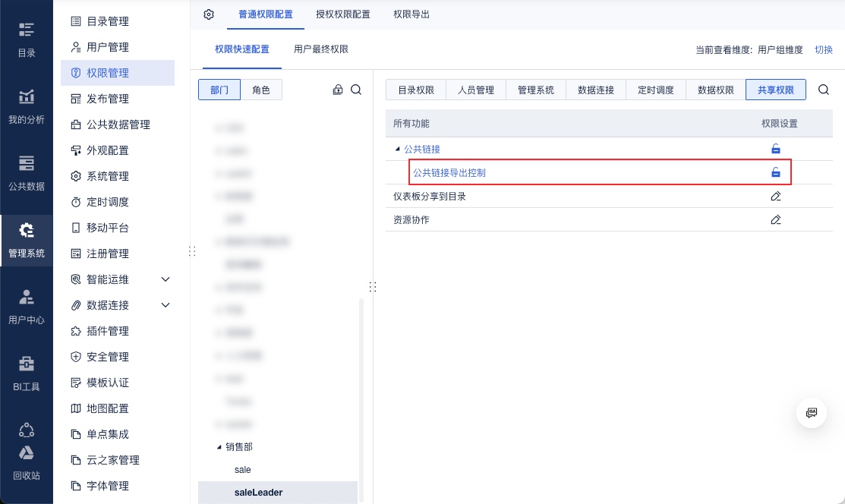Open 目录管理 in the side menu
845x504 pixels.
118,21
